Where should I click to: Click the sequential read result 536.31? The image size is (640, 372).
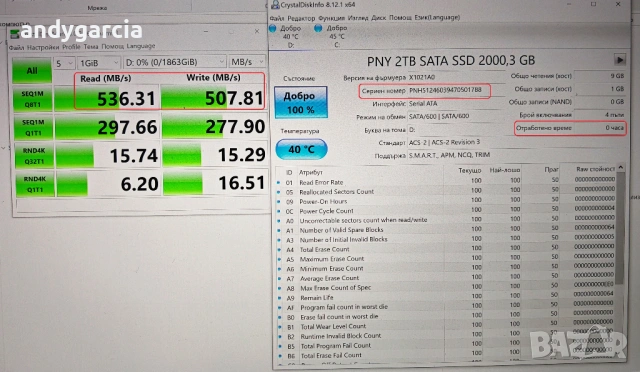tap(126, 99)
